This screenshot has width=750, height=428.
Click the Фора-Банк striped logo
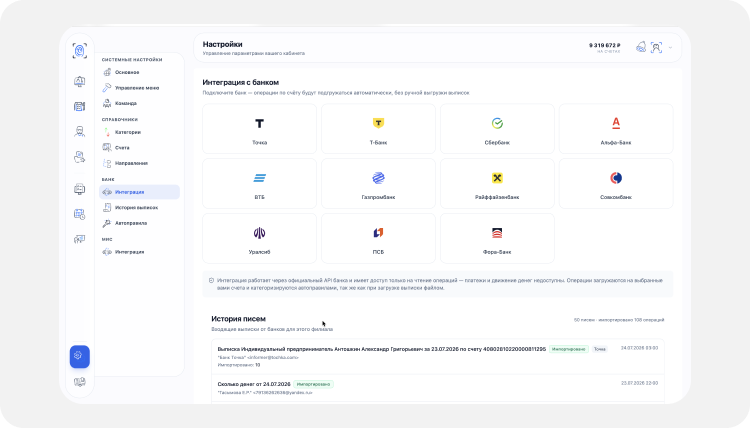[x=497, y=233]
